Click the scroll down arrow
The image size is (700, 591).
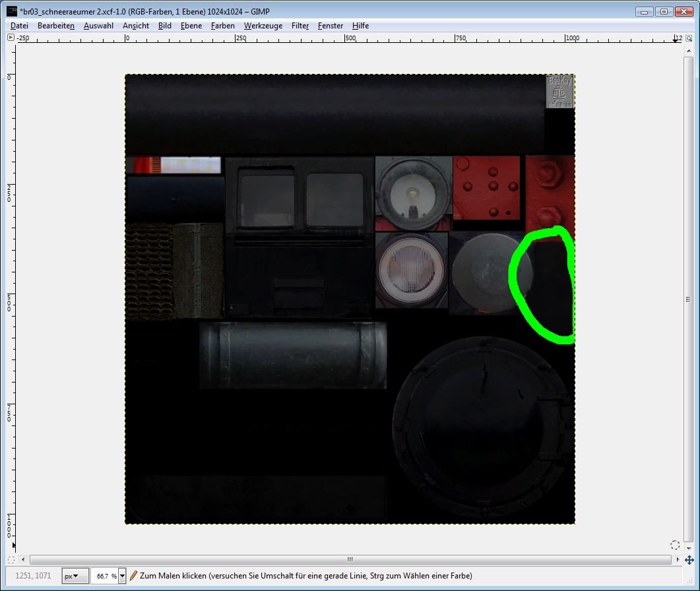[688, 548]
